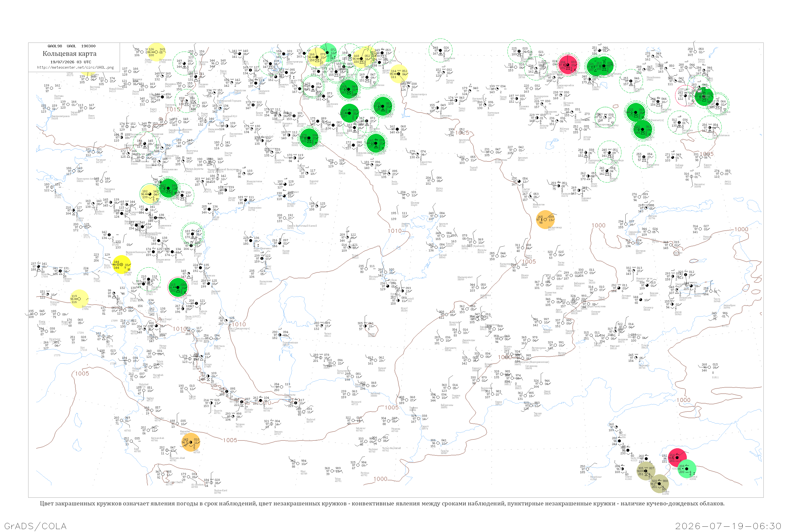
Task: Click the station label "Изюм 34415"
Action: pyautogui.click(x=92, y=117)
